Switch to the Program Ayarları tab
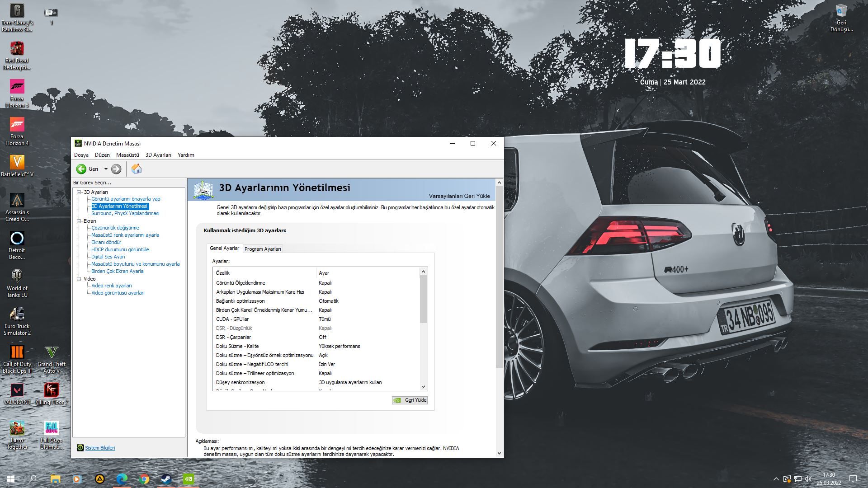Screen dimensions: 868x488 coord(263,249)
